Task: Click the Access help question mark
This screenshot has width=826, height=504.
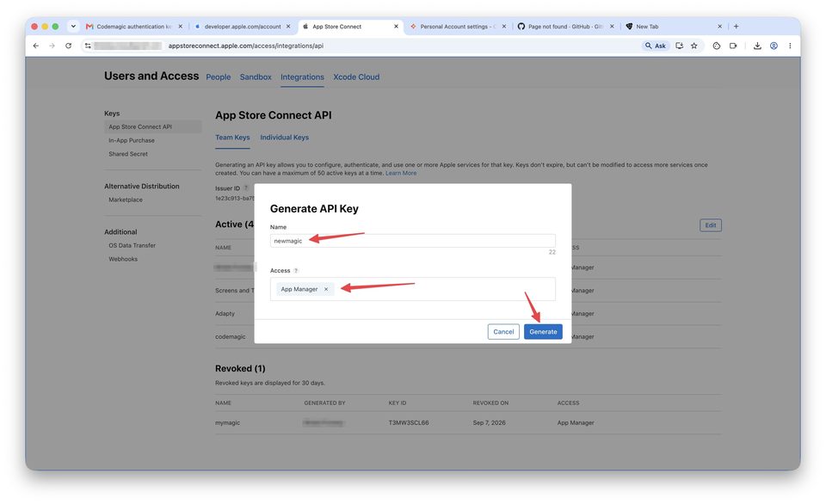Action: click(x=296, y=271)
